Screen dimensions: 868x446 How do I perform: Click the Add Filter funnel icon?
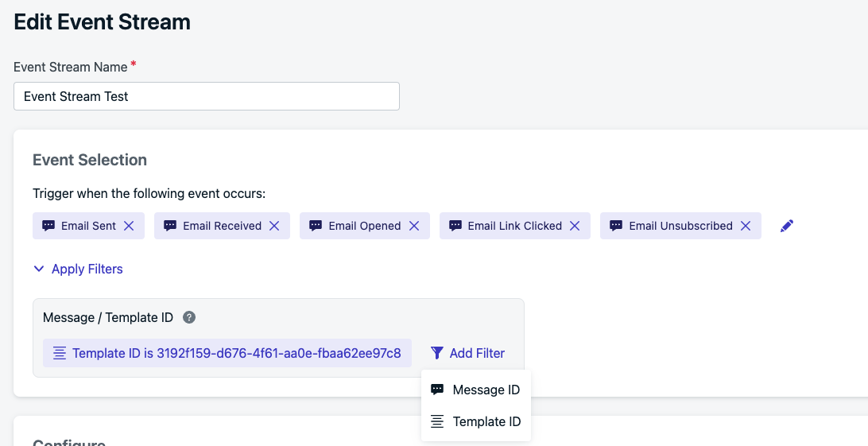point(436,353)
